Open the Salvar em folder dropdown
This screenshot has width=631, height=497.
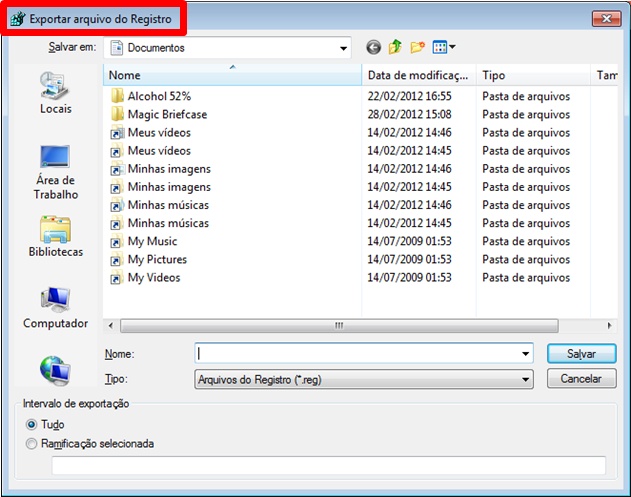point(343,48)
